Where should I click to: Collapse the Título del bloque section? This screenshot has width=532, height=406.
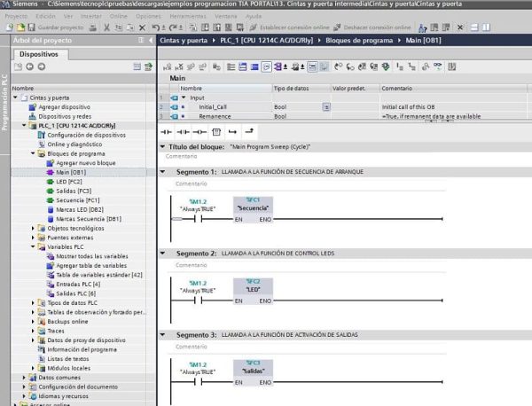pos(163,147)
